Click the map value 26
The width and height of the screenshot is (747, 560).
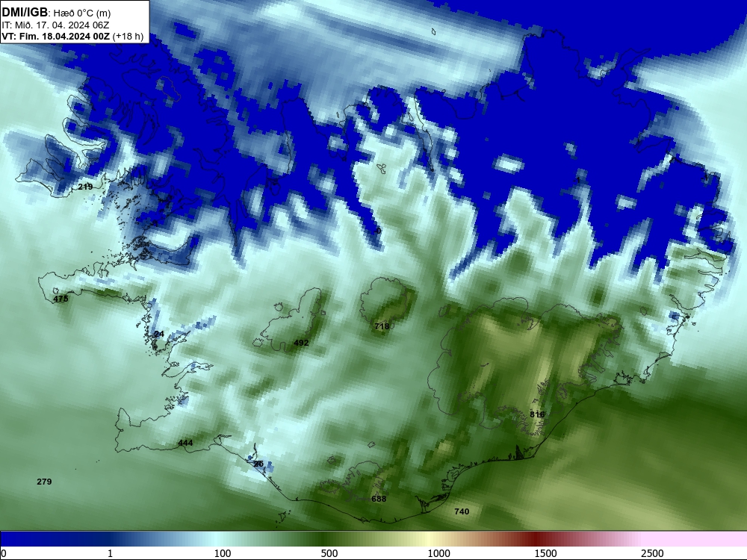[258, 464]
